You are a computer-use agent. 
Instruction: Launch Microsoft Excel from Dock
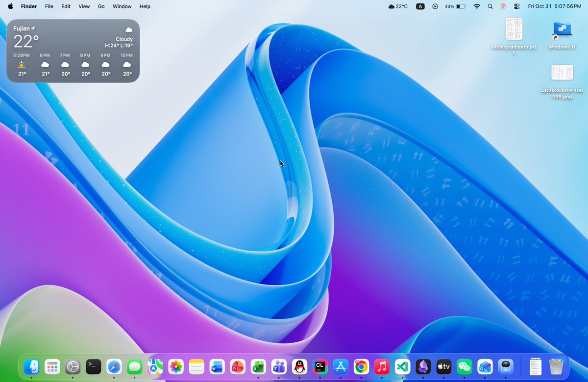tap(258, 366)
